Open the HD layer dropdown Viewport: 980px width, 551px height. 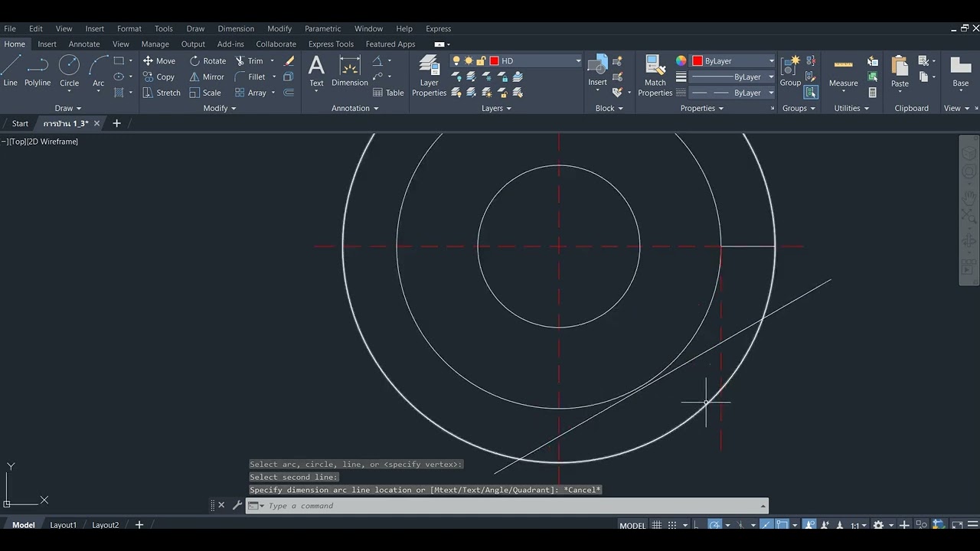(x=578, y=60)
